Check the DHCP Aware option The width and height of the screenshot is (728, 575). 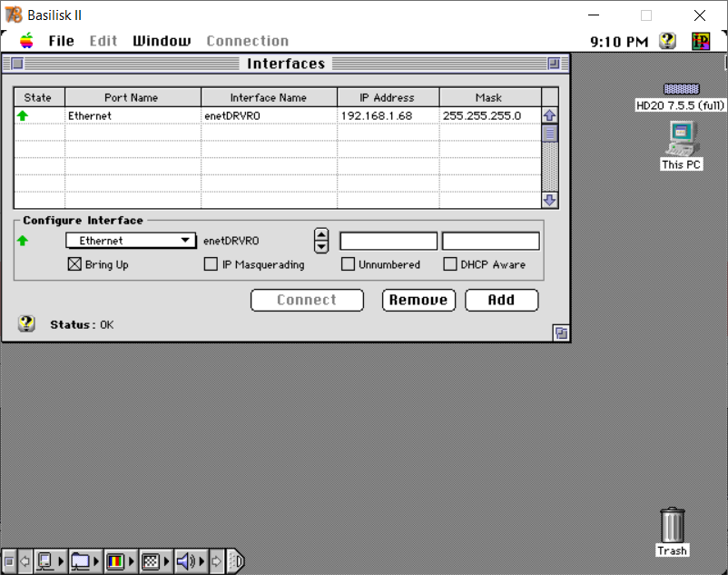[x=449, y=264]
